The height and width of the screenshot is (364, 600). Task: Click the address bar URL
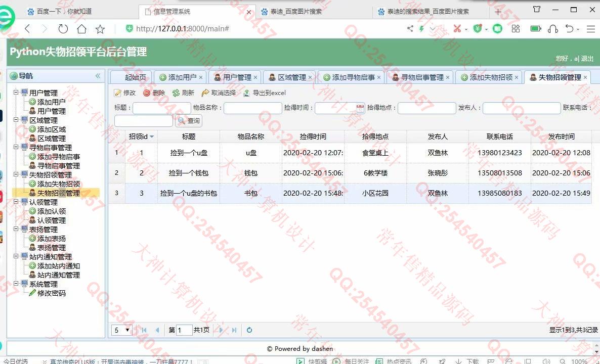(183, 29)
